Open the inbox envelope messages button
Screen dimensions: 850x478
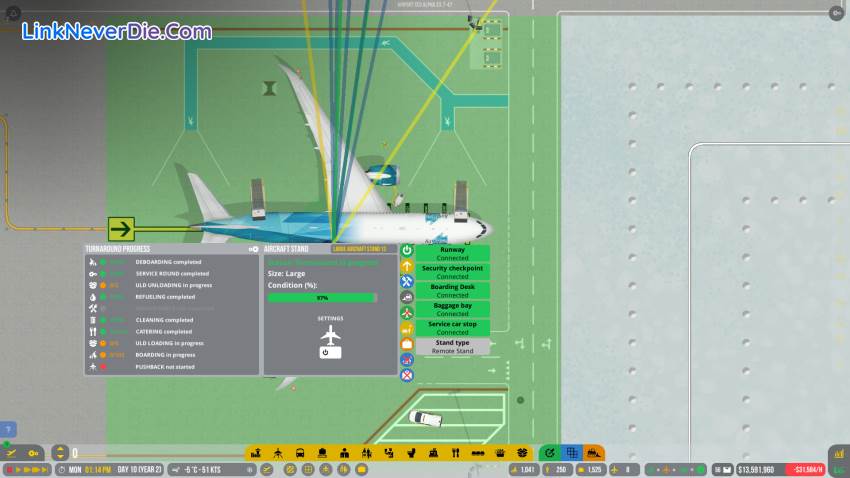click(723, 470)
